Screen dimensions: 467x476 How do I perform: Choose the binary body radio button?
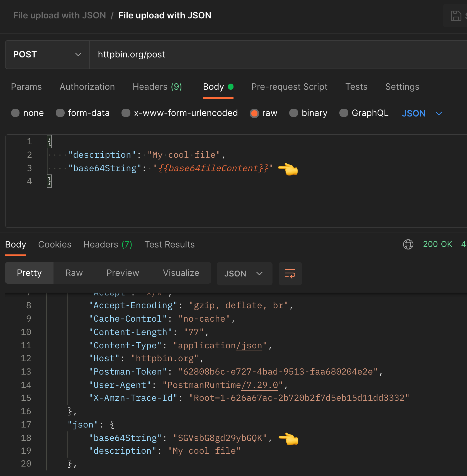tap(294, 113)
